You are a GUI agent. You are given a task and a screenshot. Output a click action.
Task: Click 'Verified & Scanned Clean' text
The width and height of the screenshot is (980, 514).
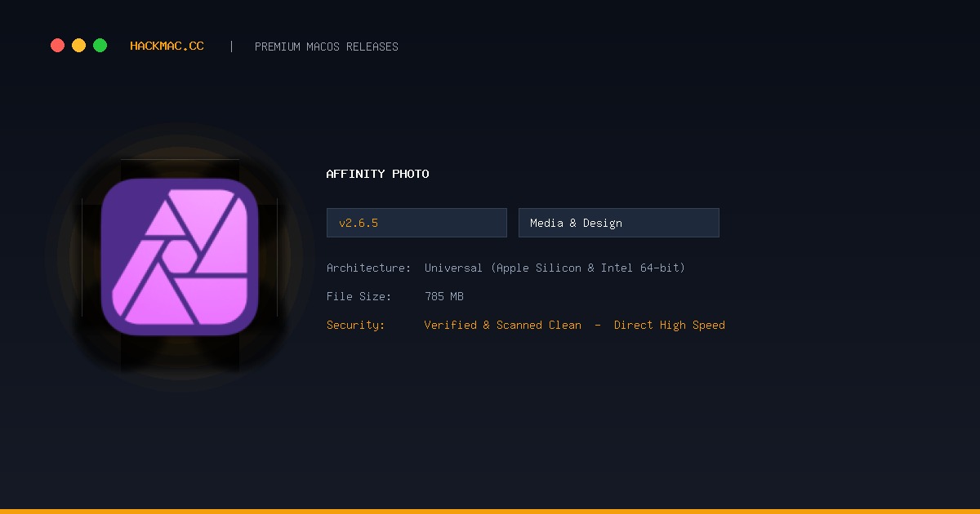[503, 325]
